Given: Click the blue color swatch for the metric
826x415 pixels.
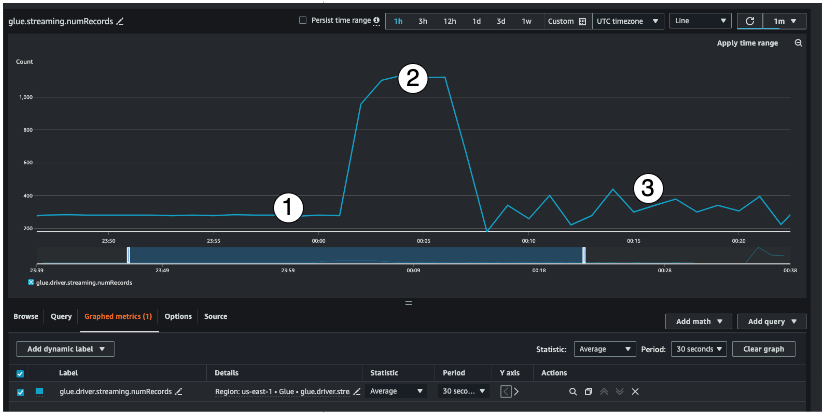Looking at the screenshot, I should (x=40, y=391).
